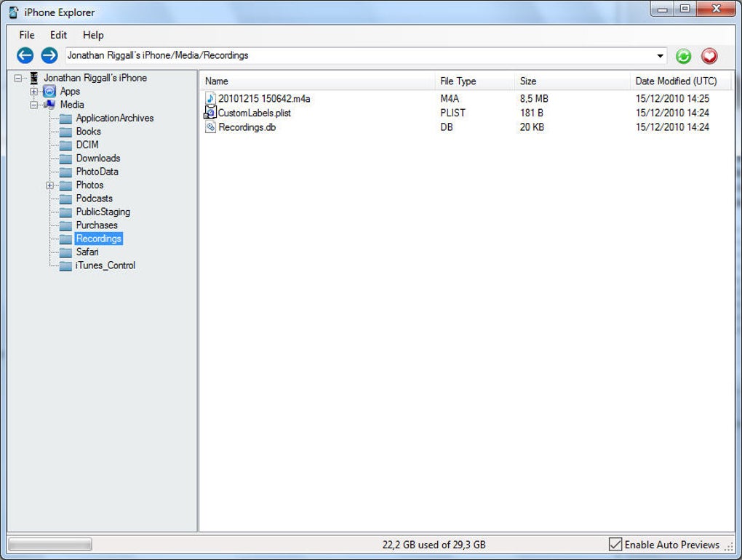Click the music note icon of the 20101215 150642.m4a file
The height and width of the screenshot is (560, 742).
pyautogui.click(x=210, y=98)
